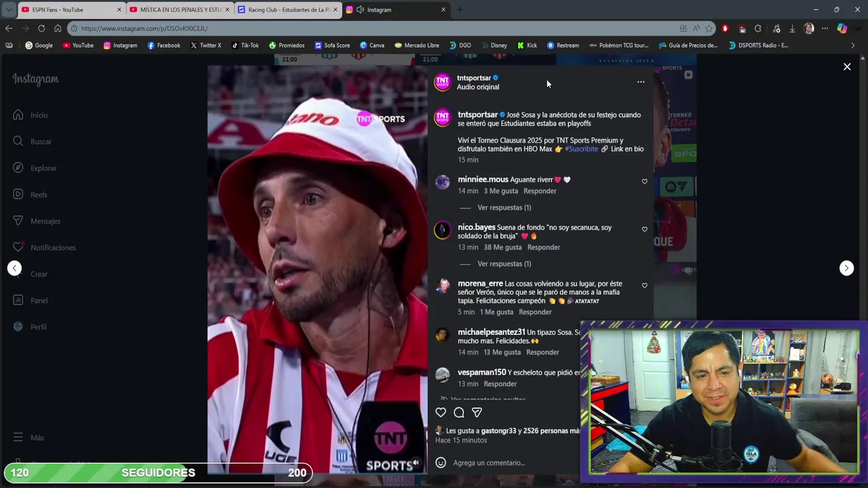Go to the next post arrow

click(846, 268)
